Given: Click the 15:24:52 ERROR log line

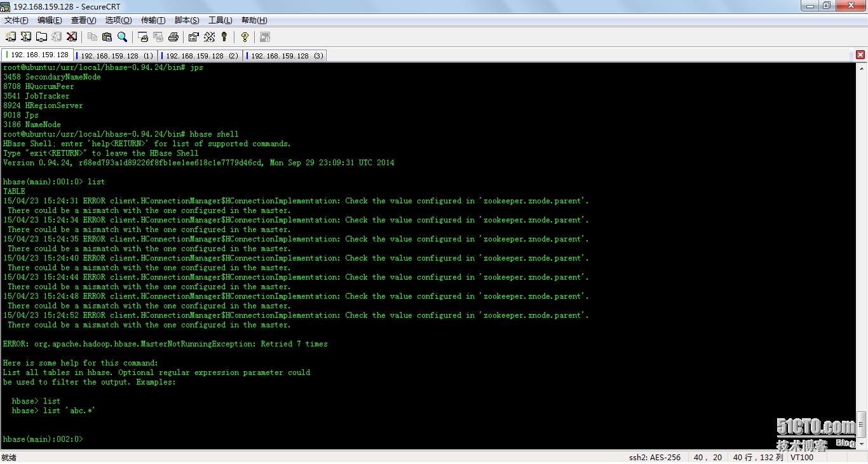Looking at the screenshot, I should tap(296, 315).
